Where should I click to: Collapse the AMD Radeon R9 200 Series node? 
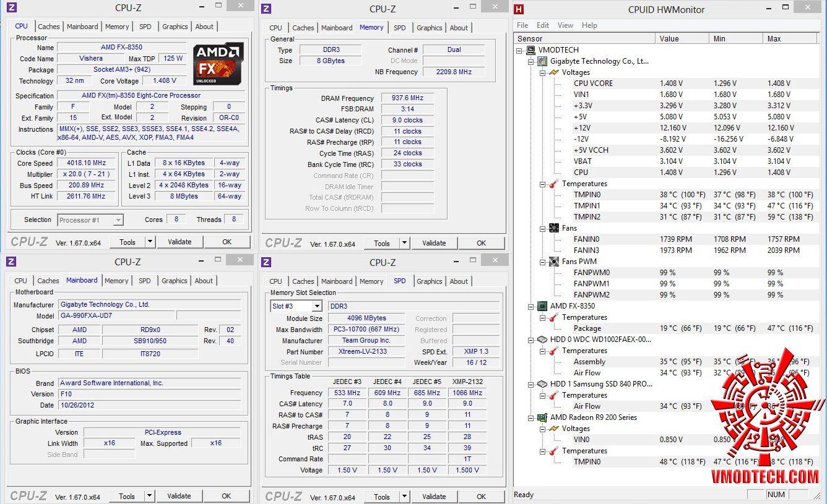coord(531,417)
